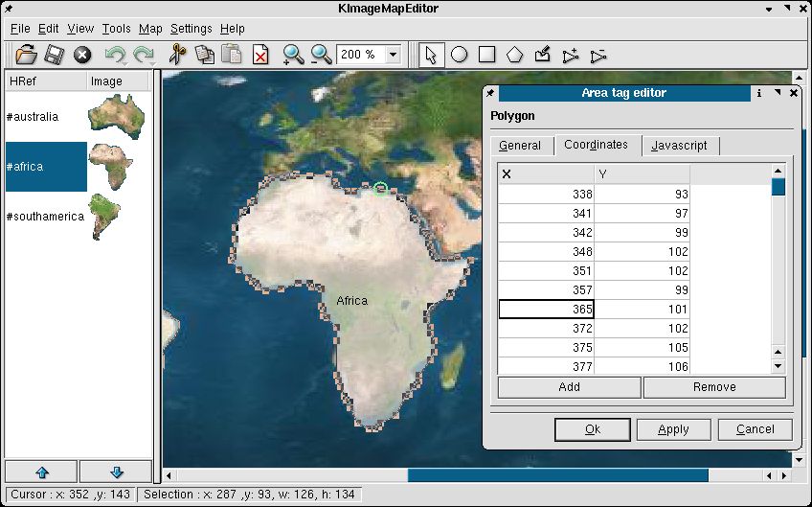
Task: Click the horizontal scrollbar under the map
Action: [557, 475]
